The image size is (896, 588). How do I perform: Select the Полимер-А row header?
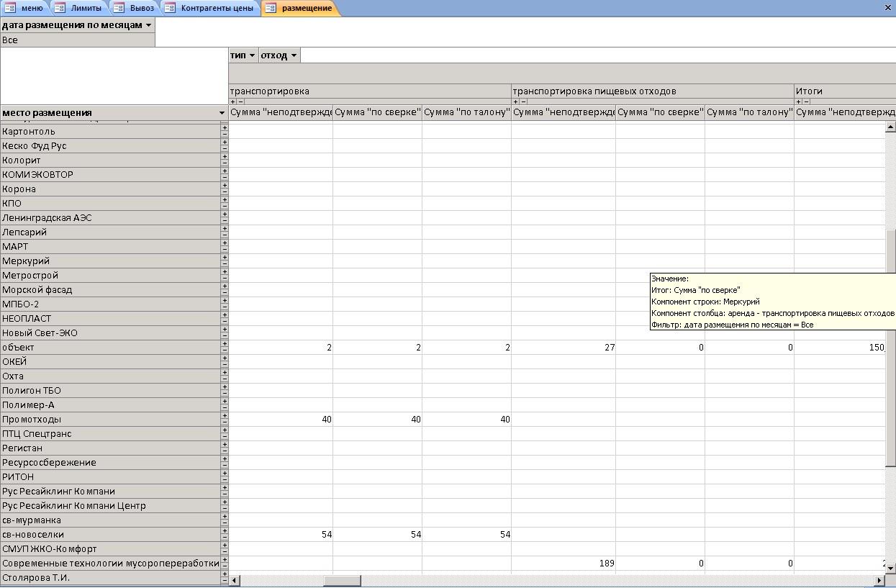pyautogui.click(x=111, y=405)
